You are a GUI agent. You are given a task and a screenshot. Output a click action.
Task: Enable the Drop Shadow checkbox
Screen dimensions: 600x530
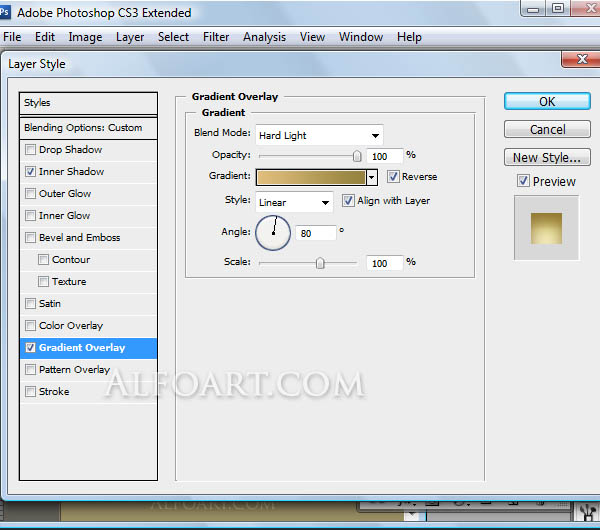point(30,149)
